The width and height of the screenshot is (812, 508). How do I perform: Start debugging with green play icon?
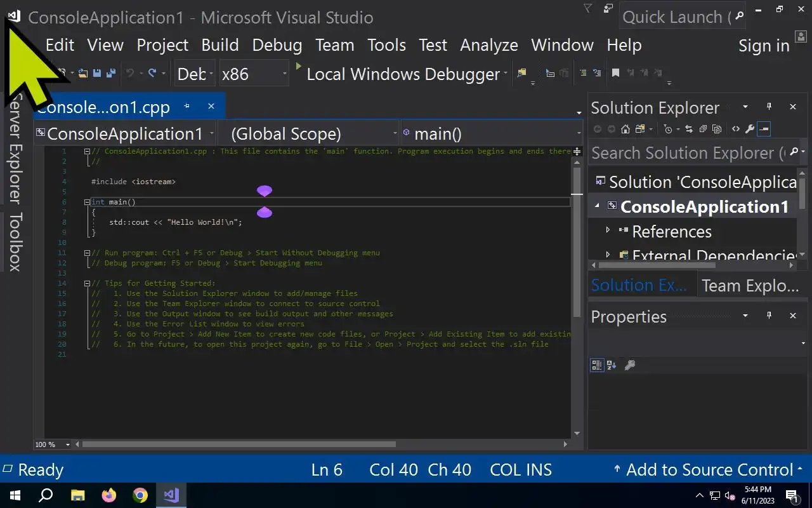coord(298,65)
